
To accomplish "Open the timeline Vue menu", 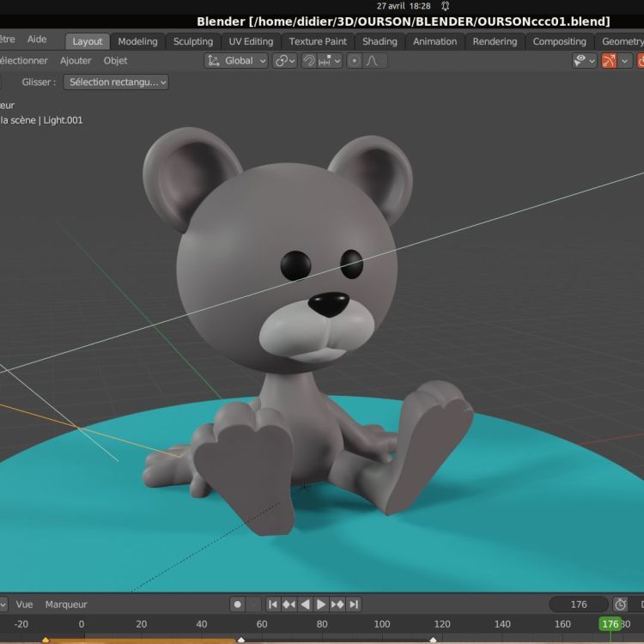I will click(x=24, y=605).
